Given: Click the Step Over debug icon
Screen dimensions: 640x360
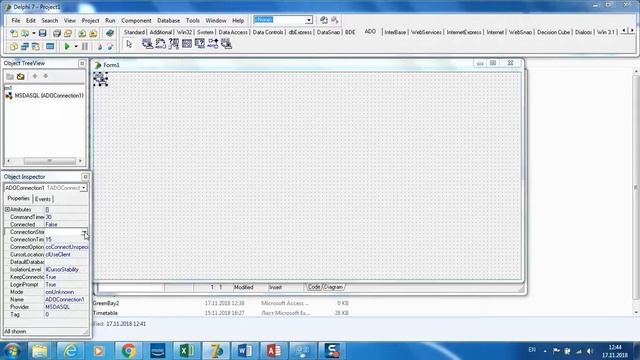Looking at the screenshot, I should 110,47.
